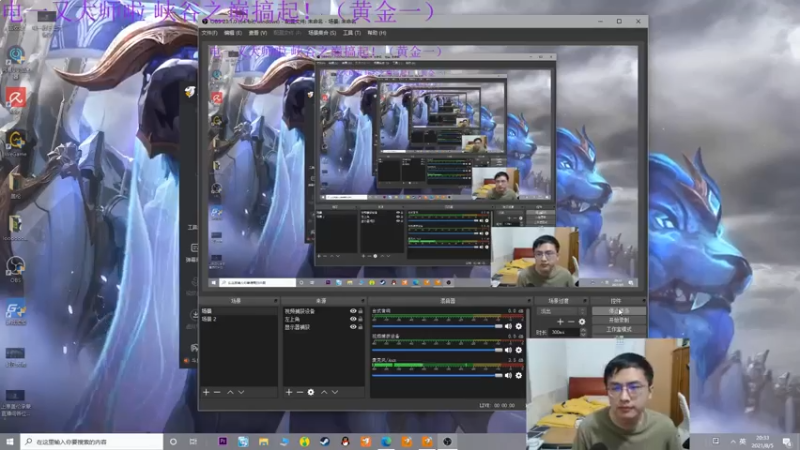Open transition properties gear icon
This screenshot has width=800, height=450.
tap(582, 321)
